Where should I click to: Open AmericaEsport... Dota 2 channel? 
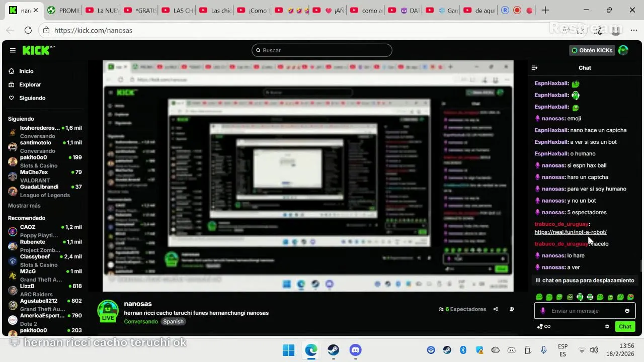tap(45, 319)
